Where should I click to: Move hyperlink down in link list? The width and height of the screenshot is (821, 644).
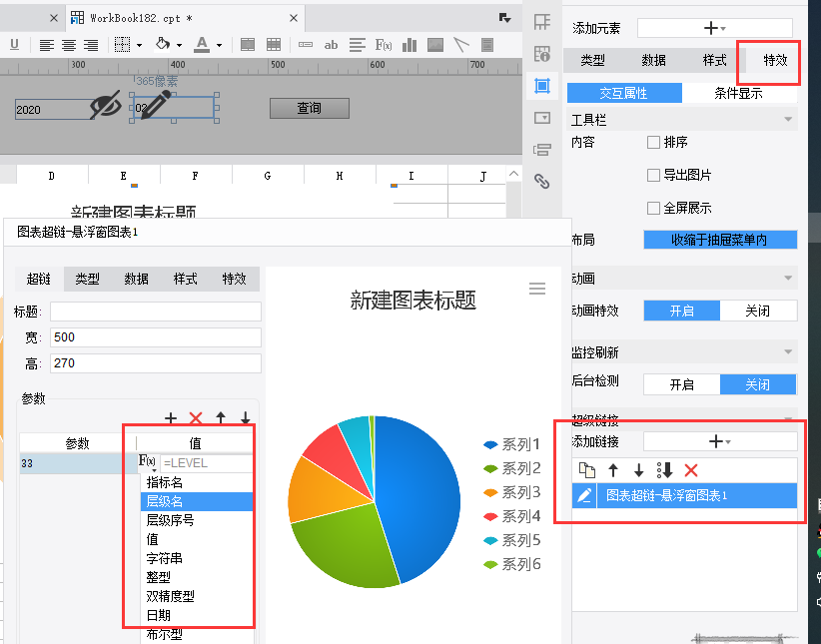pyautogui.click(x=639, y=470)
